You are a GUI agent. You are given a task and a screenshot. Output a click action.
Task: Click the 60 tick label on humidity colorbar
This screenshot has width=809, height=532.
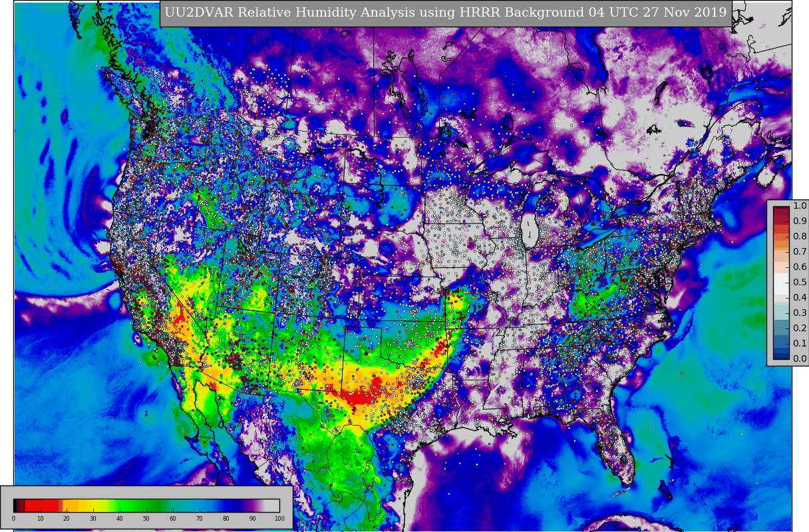click(x=173, y=519)
